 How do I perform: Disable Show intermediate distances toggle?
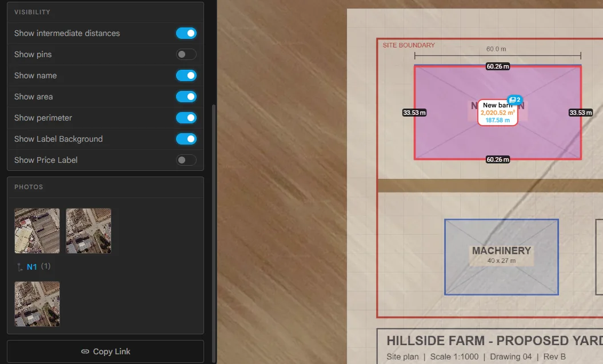(186, 33)
